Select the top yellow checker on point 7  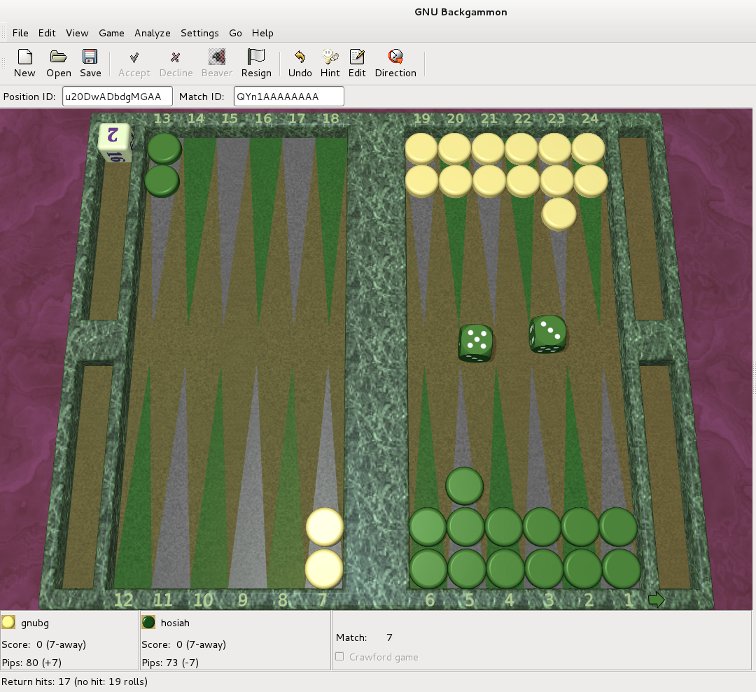coord(324,527)
